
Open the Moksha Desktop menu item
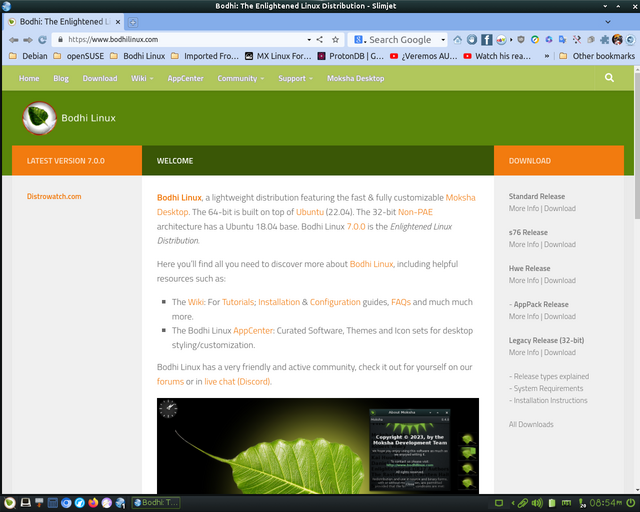coord(356,78)
